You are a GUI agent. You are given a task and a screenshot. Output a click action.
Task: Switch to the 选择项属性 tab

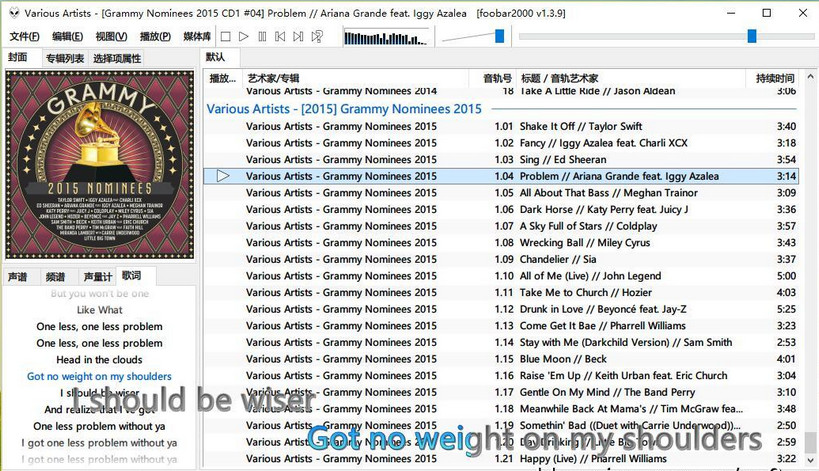pos(117,58)
